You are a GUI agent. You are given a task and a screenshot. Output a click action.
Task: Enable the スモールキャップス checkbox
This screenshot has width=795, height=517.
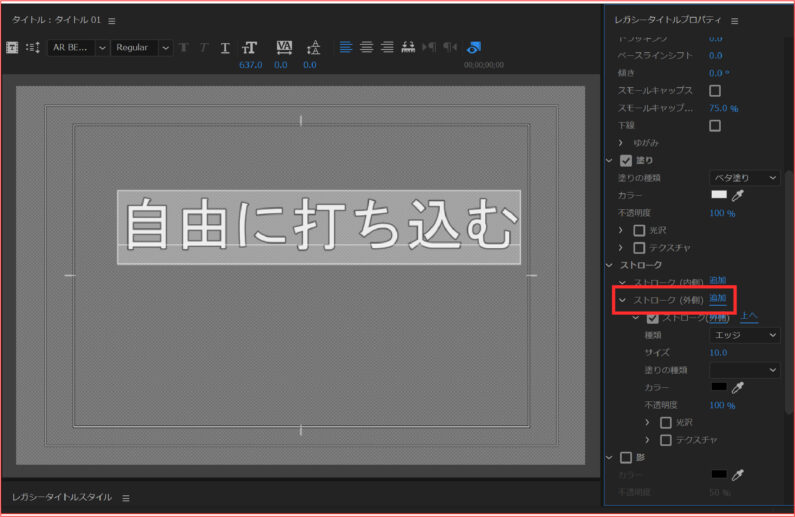(x=715, y=90)
